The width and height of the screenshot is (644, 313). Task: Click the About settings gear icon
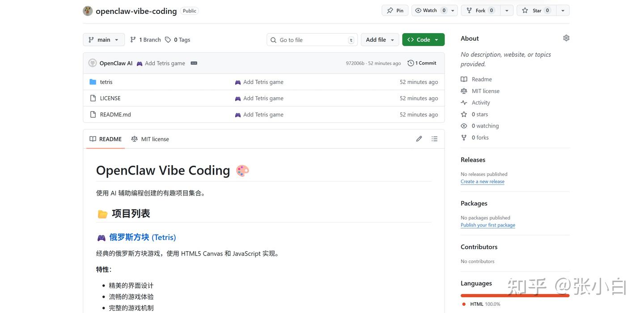coord(566,38)
